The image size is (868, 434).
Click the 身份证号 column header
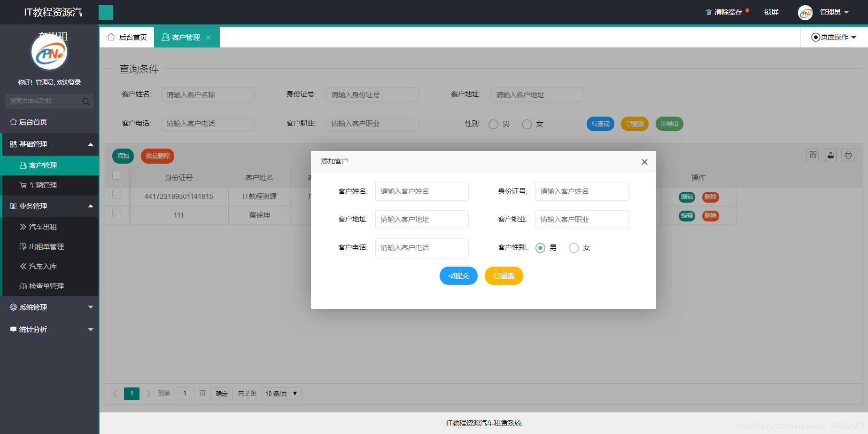(x=178, y=178)
